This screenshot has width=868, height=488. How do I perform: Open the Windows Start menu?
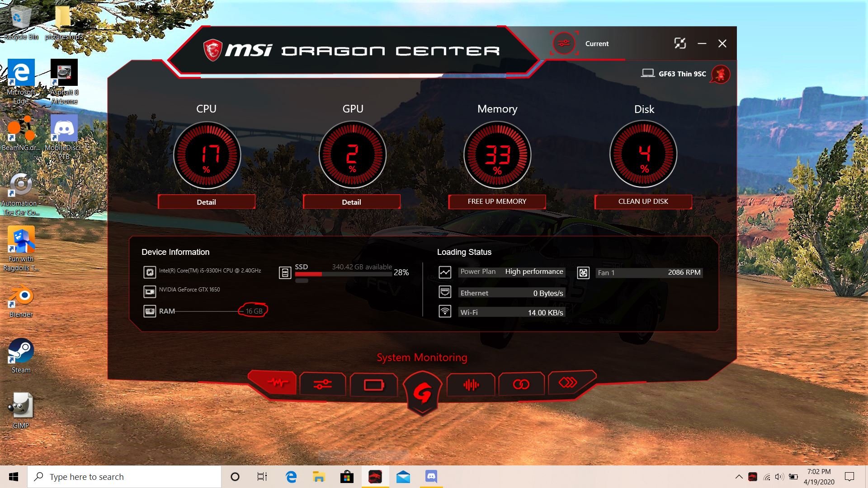coord(14,477)
